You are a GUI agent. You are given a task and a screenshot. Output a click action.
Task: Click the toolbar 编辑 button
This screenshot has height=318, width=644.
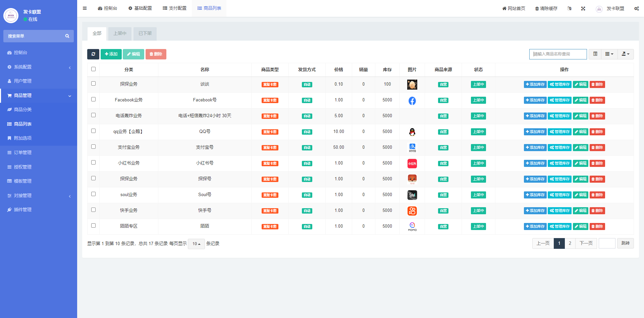tap(133, 54)
